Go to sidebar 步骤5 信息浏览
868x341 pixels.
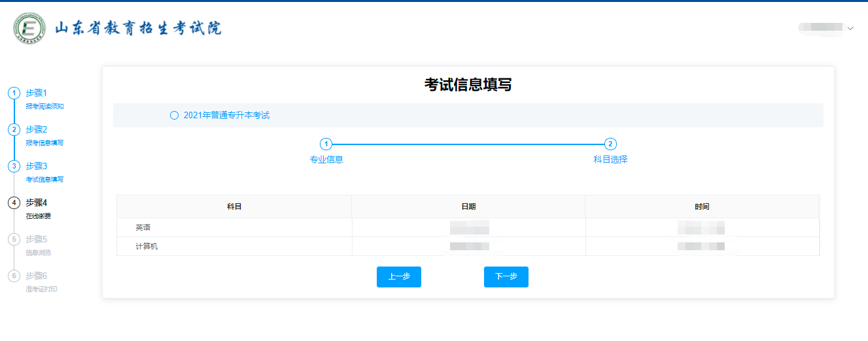30,245
